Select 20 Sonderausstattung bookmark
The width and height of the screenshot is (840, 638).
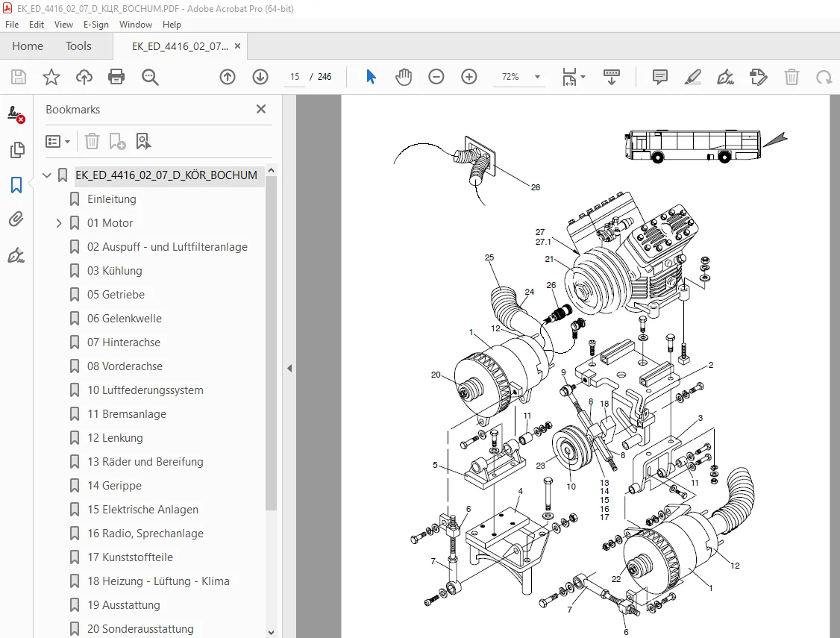[140, 629]
